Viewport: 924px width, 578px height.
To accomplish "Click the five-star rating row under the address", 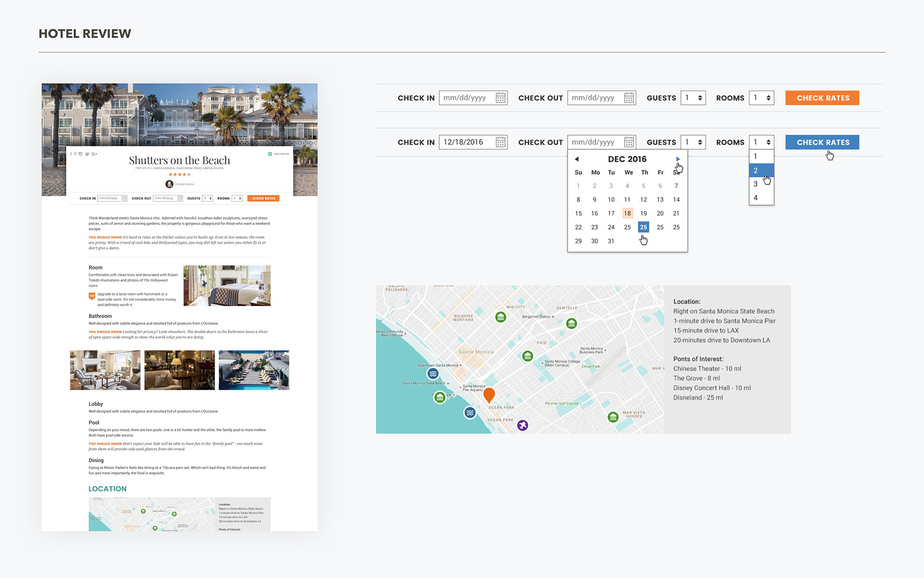I will 180,174.
